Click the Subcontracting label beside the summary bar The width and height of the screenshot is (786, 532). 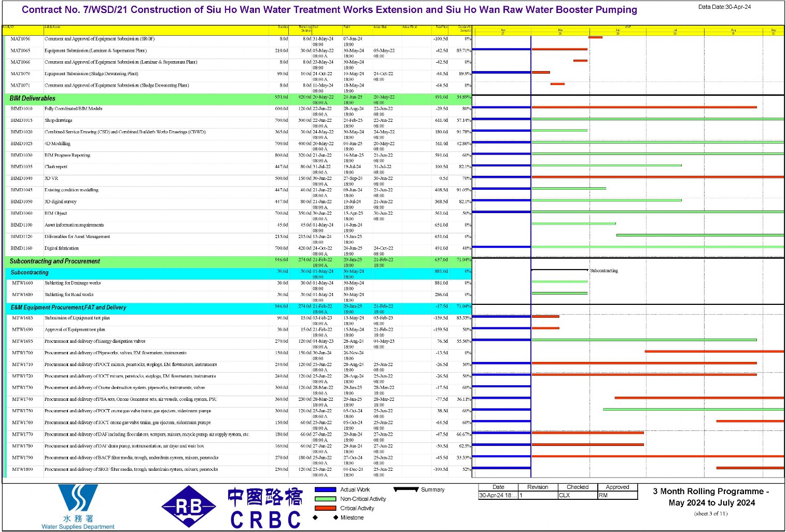(604, 271)
